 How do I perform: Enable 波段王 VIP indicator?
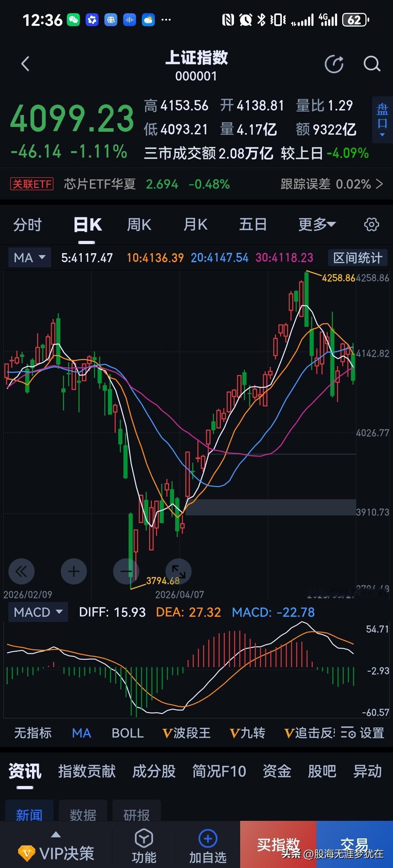tap(186, 733)
